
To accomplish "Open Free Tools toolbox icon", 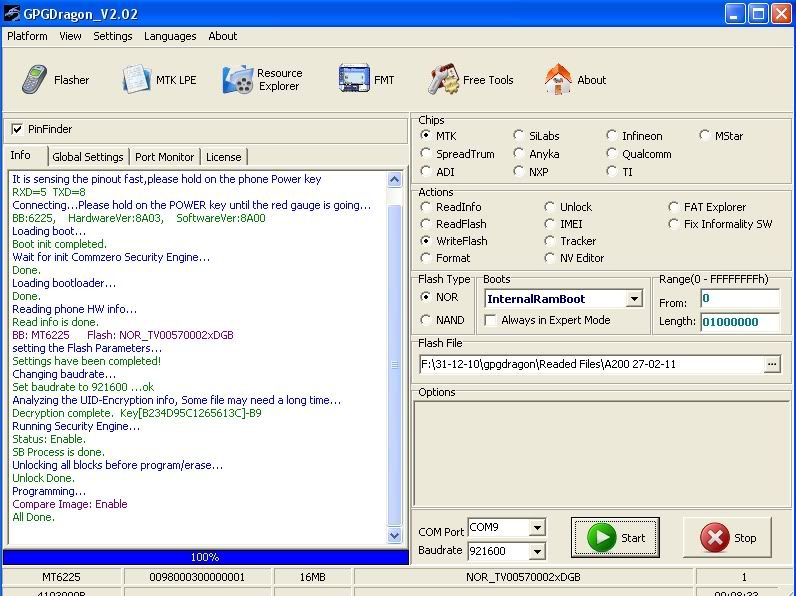I will click(443, 79).
